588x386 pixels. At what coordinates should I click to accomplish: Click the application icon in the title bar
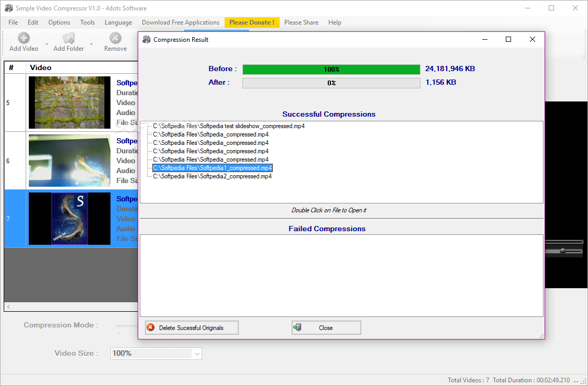[x=8, y=8]
